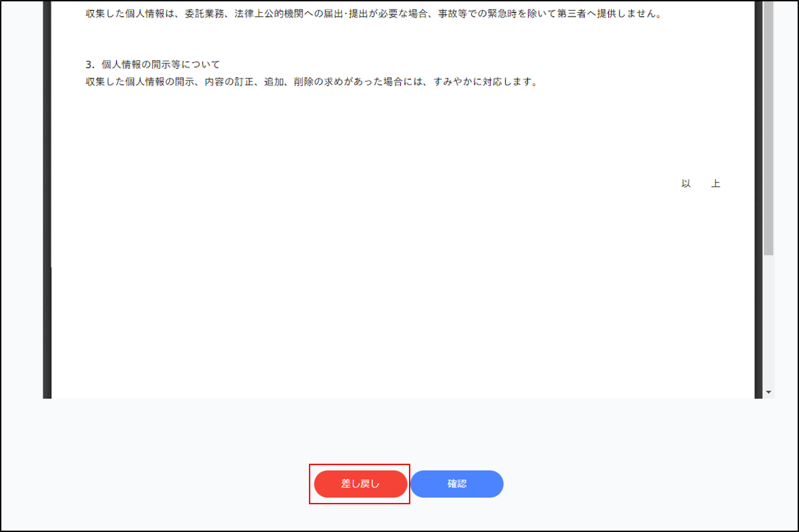Click the sentence starting 収集した個人情報の開示

click(x=311, y=82)
